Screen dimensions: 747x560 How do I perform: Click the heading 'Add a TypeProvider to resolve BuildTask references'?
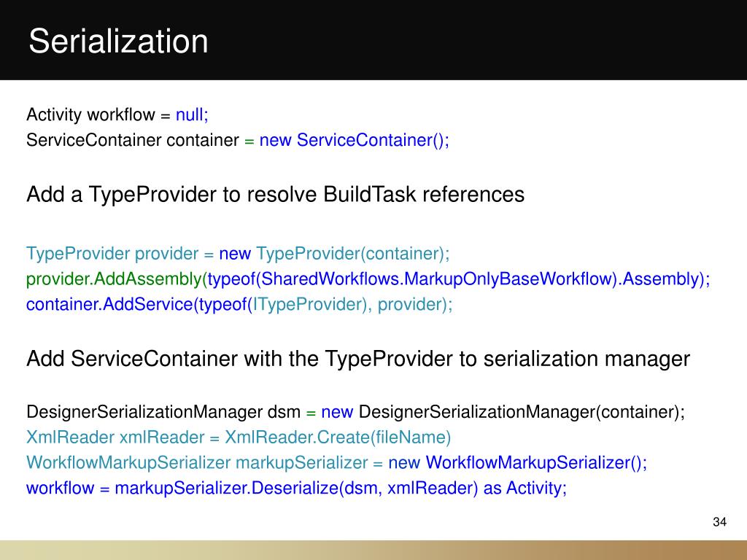tap(275, 194)
